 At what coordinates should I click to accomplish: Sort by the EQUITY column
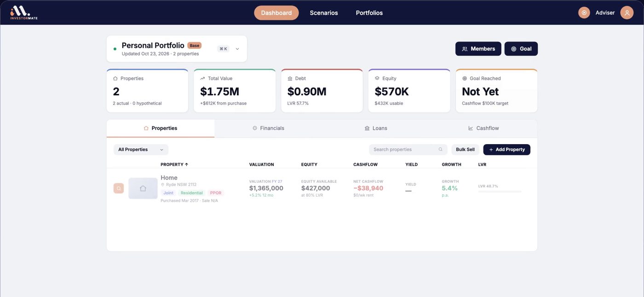tap(309, 164)
